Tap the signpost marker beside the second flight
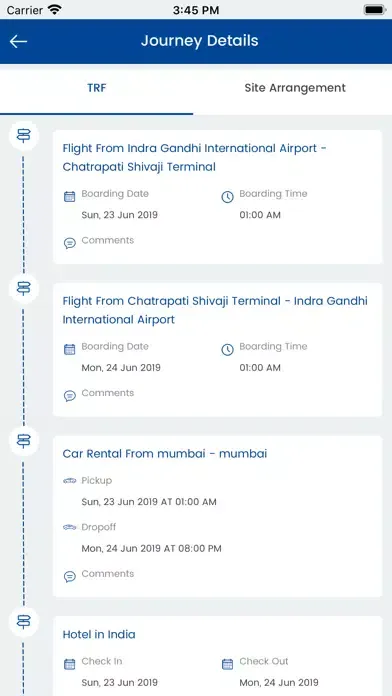The image size is (392, 696). (24, 289)
